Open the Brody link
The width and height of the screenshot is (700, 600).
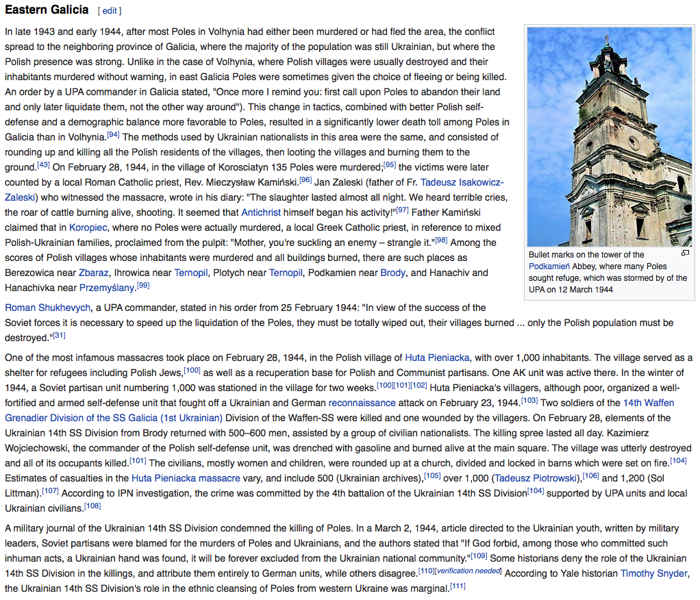click(x=392, y=273)
